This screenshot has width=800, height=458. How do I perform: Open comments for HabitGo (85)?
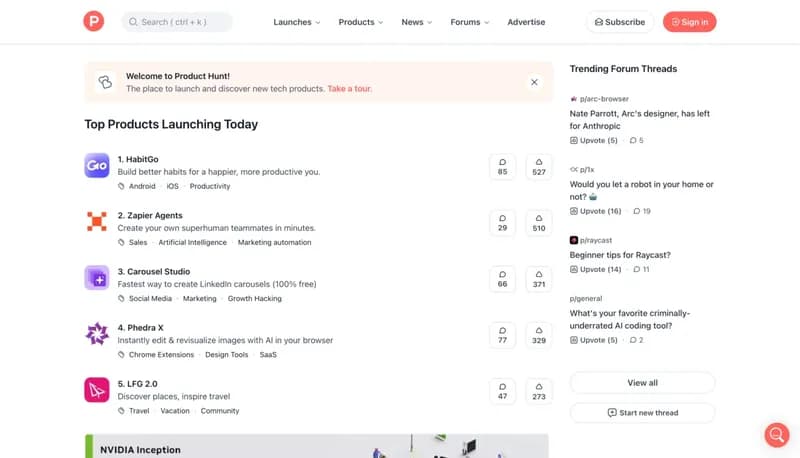[503, 167]
